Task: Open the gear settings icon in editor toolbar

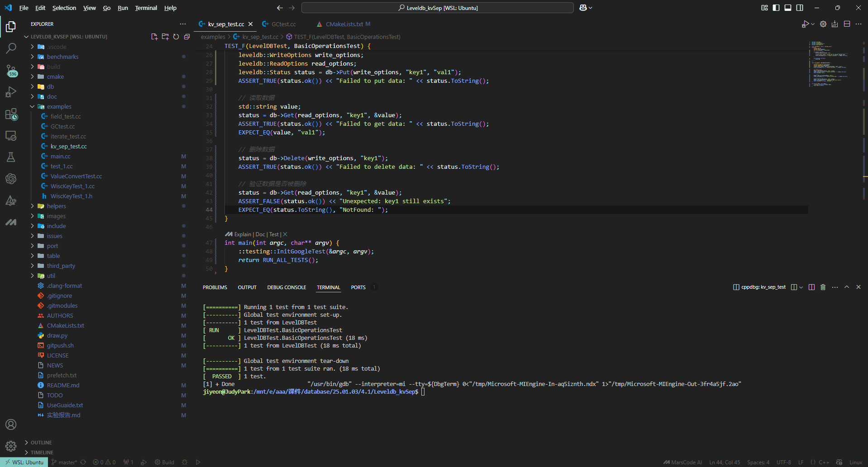Action: (x=823, y=24)
